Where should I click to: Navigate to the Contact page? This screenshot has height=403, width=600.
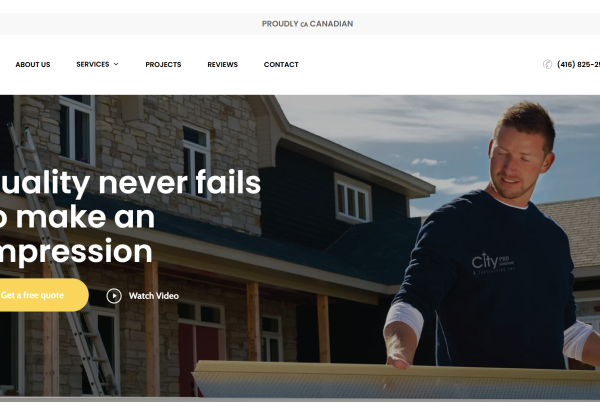(x=281, y=65)
